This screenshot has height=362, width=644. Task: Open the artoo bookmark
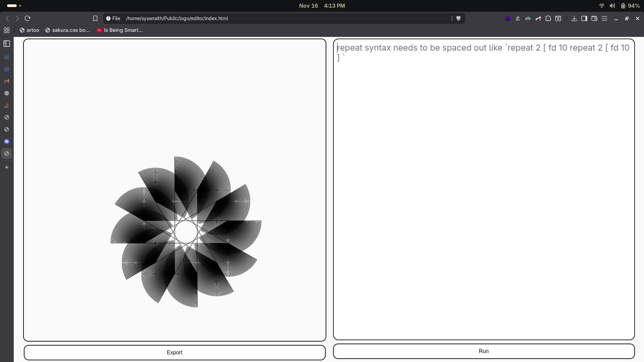tap(30, 30)
